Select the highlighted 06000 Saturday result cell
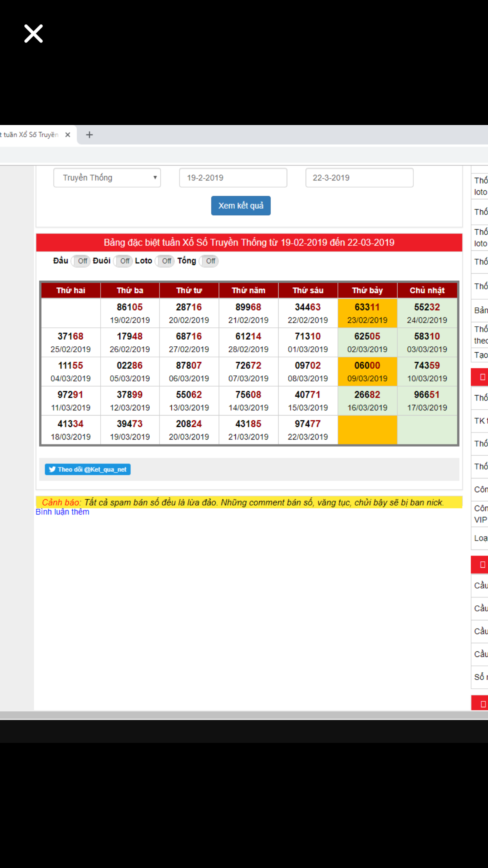Image resolution: width=488 pixels, height=868 pixels. coord(367,371)
